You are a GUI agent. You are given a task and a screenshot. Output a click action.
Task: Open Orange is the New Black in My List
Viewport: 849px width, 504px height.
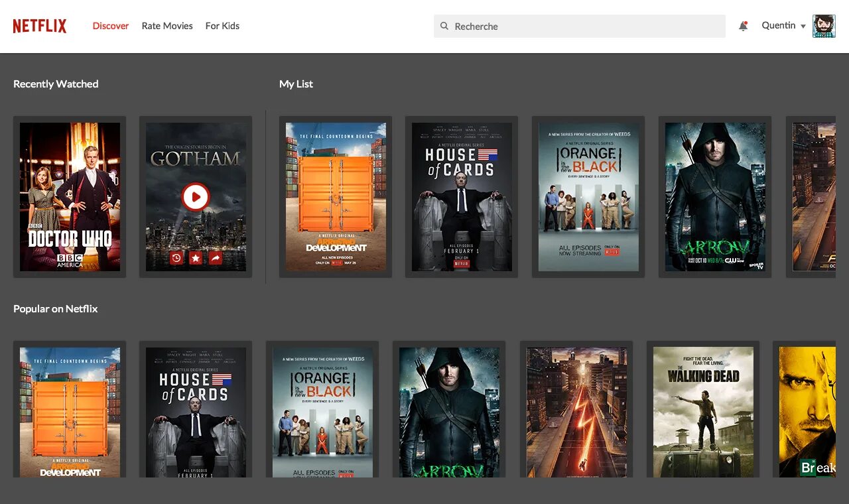pyautogui.click(x=588, y=197)
